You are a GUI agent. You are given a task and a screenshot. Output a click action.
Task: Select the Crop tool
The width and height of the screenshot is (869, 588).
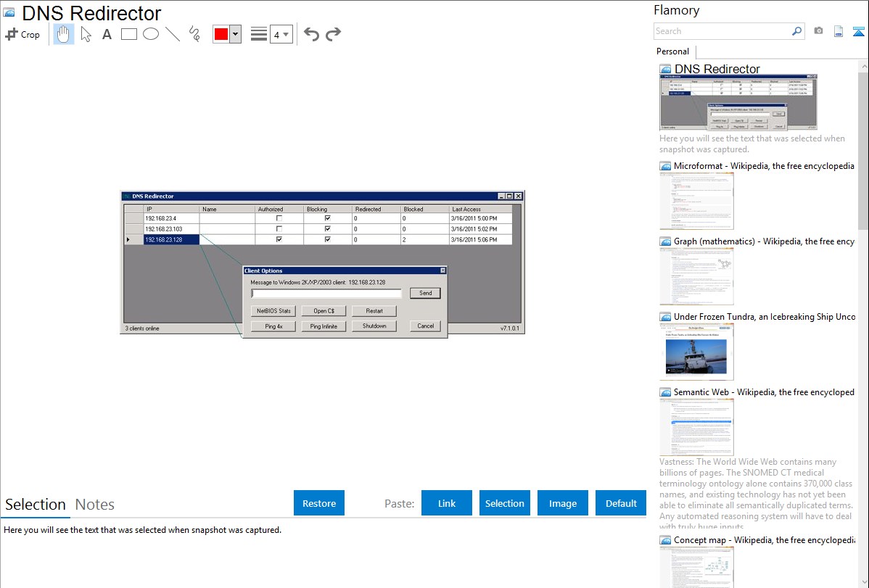pos(22,34)
